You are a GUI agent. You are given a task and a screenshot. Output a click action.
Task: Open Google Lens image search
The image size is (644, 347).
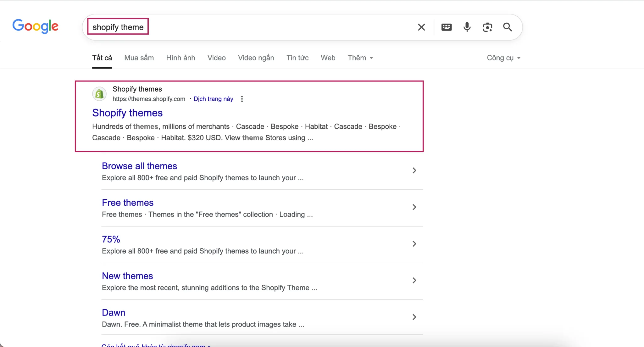(487, 27)
